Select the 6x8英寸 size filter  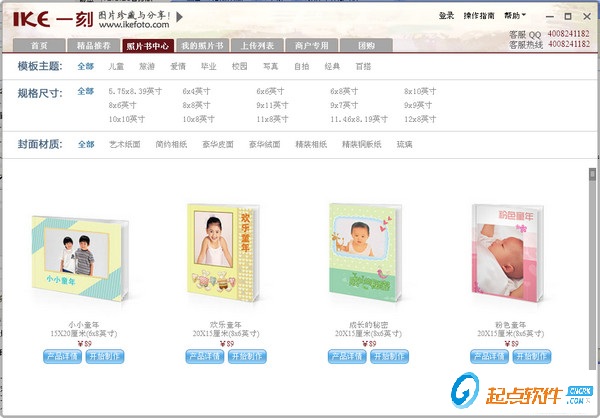tap(344, 91)
